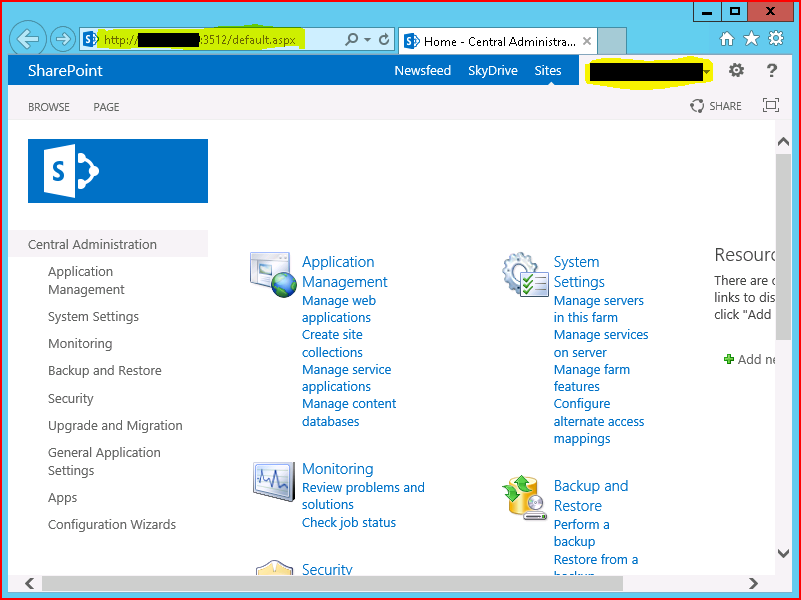The height and width of the screenshot is (600, 801).
Task: Open the user account dropdown arrow
Action: tap(706, 72)
